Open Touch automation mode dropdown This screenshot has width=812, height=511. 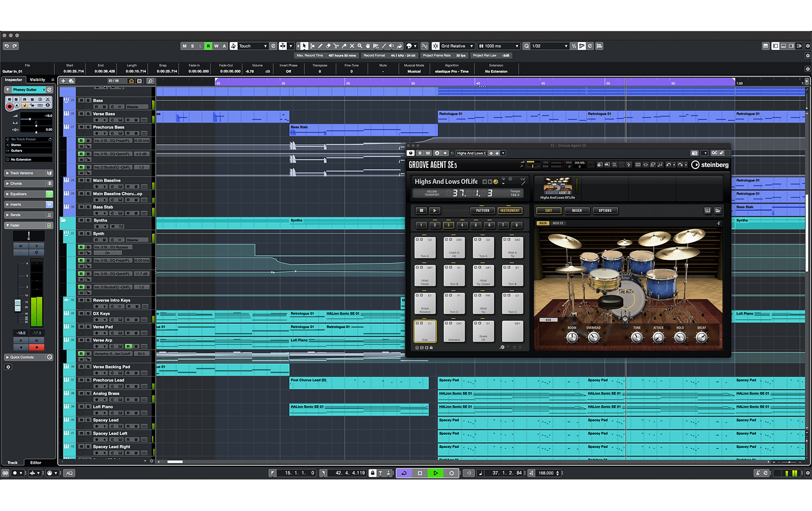click(x=253, y=46)
